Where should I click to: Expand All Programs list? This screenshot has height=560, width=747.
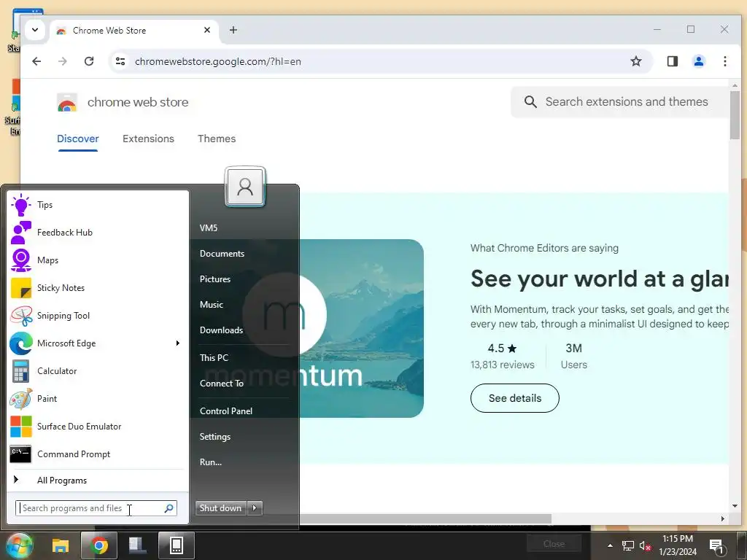(x=97, y=480)
